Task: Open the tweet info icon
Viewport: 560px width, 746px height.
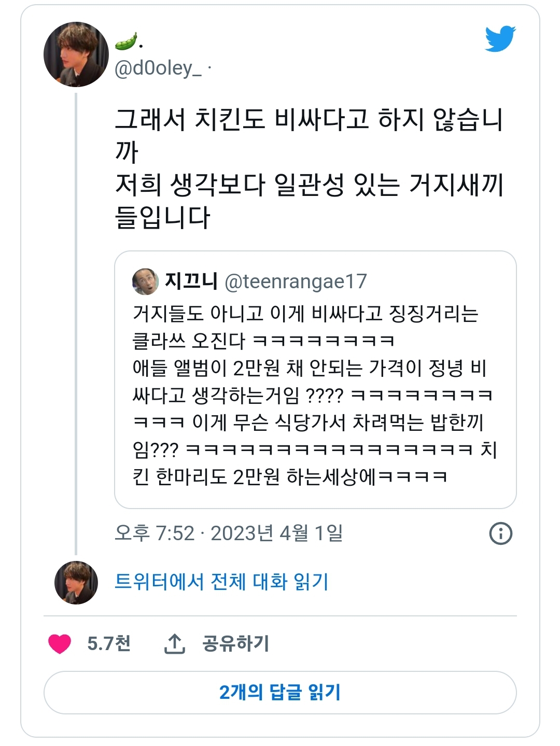Action: [500, 533]
